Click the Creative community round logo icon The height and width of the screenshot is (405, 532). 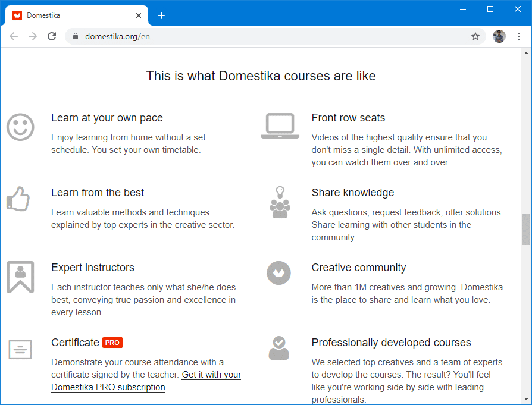click(x=278, y=273)
